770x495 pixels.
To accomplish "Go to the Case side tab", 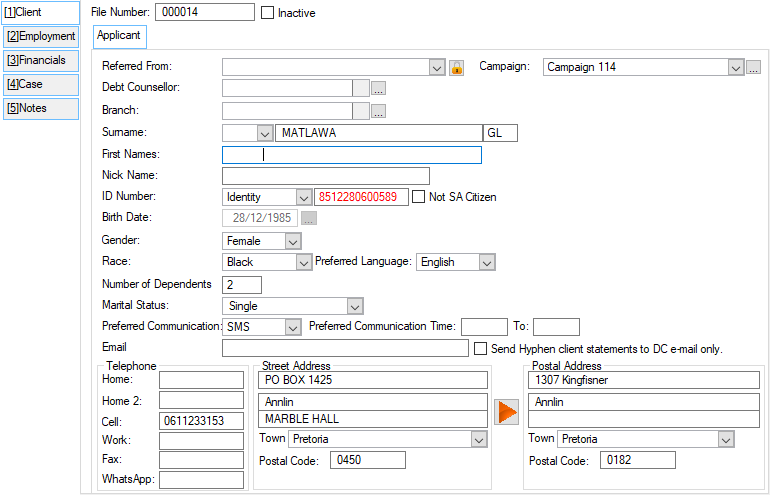I will pos(41,84).
